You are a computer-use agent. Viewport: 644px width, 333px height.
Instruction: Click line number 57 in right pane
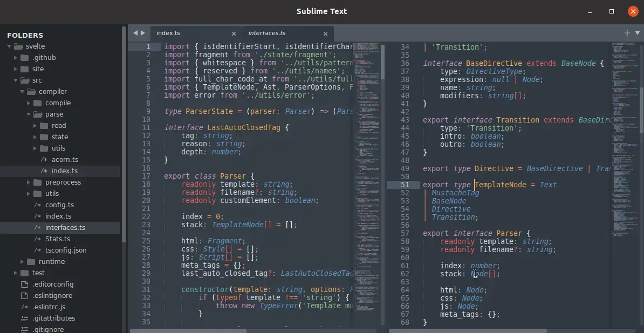[x=405, y=233]
